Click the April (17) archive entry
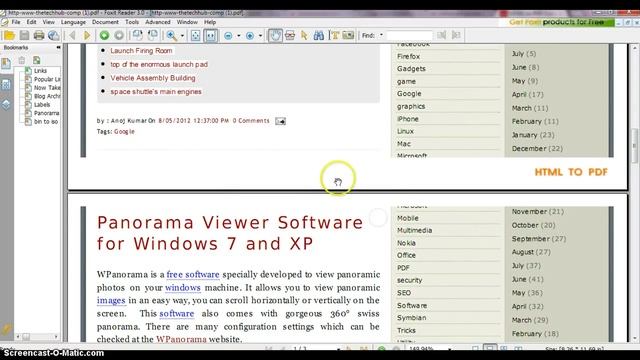This screenshot has height=360, width=640. click(527, 94)
